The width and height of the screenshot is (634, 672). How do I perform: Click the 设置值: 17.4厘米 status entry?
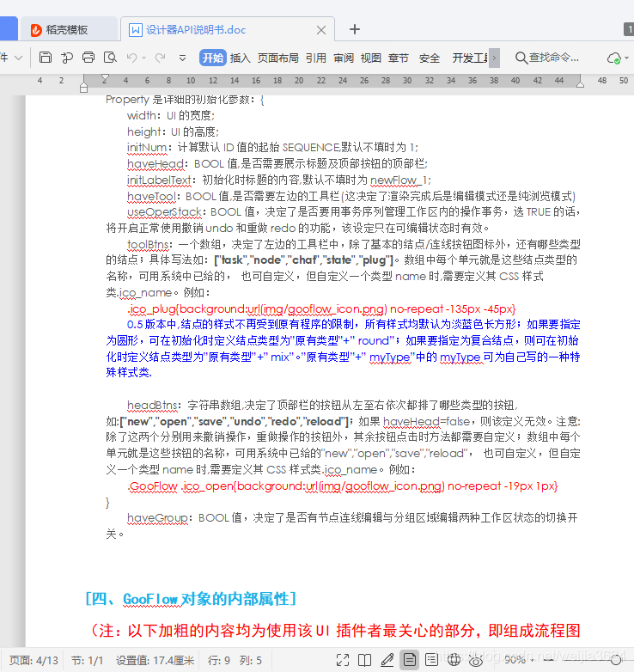pos(155,661)
